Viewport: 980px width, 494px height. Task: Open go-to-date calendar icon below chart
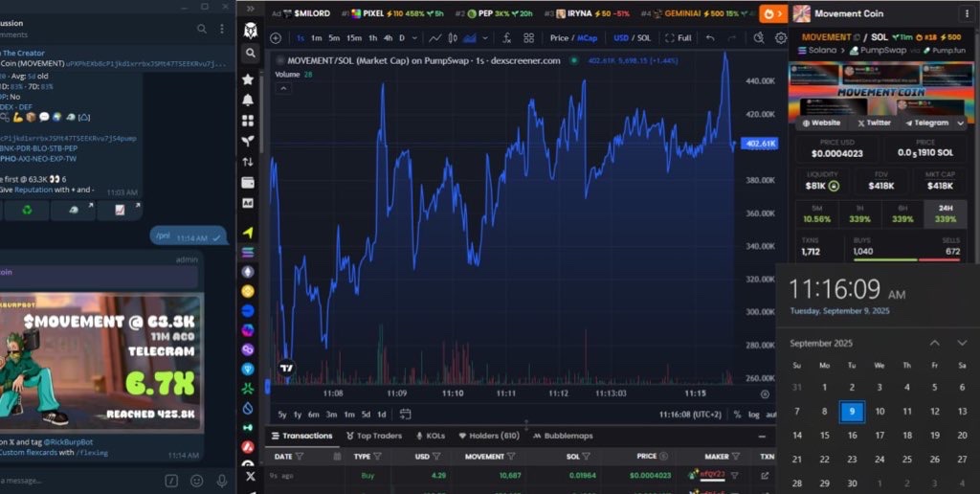[x=405, y=414]
